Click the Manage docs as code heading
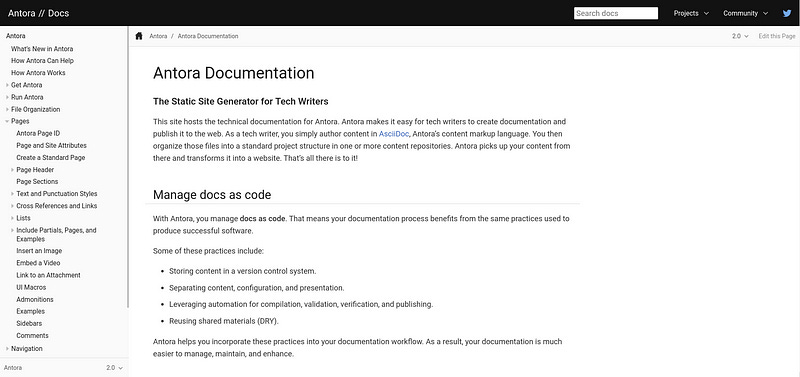The width and height of the screenshot is (800, 377). click(212, 195)
